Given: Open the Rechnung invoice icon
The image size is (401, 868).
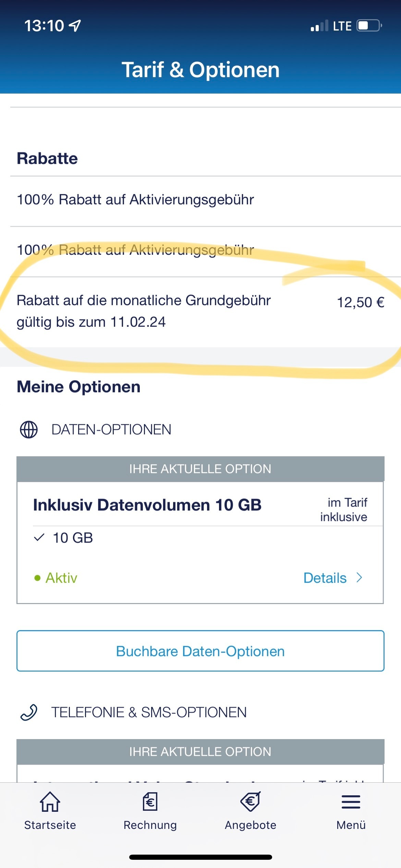Looking at the screenshot, I should coord(150,801).
